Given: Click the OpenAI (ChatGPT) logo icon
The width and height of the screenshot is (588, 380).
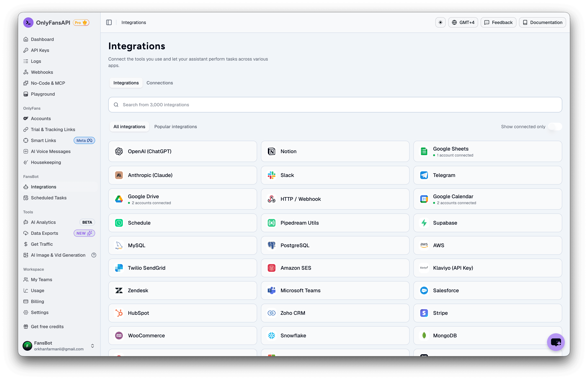Looking at the screenshot, I should click(x=119, y=151).
